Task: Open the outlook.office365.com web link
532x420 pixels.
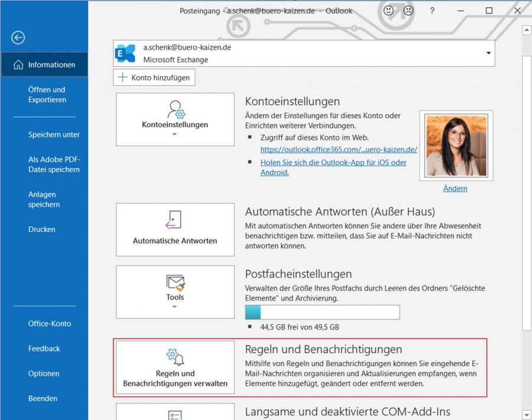Action: (x=339, y=150)
